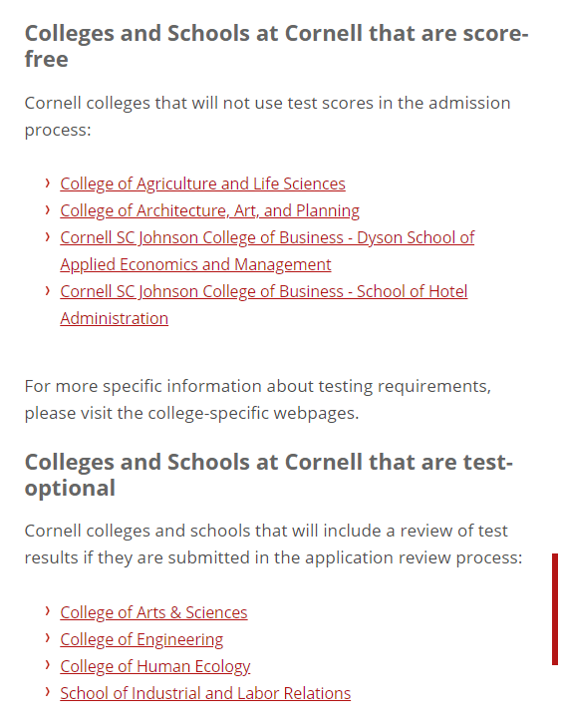Click bullet arrow beside Architecture, Art, and Planning

click(48, 209)
